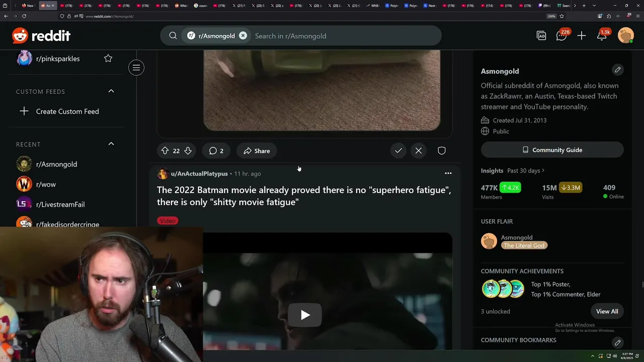This screenshot has height=362, width=644.
Task: Collapse the sidebar with hamburger button
Action: tap(136, 67)
